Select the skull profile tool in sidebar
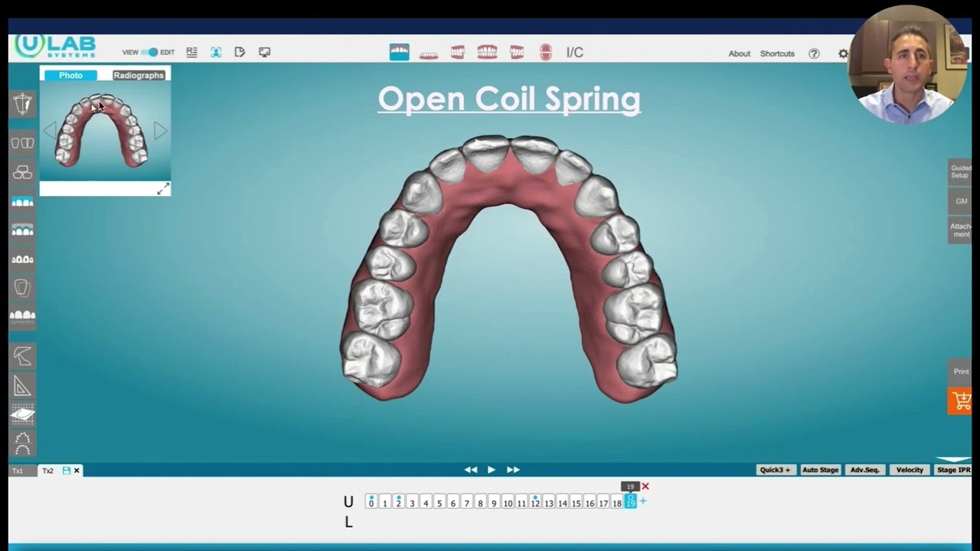 (22, 104)
